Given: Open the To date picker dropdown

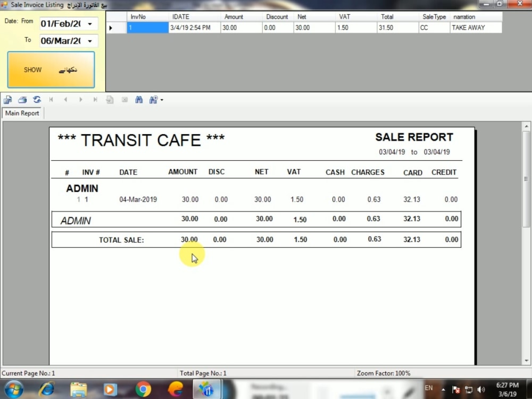Looking at the screenshot, I should pyautogui.click(x=90, y=41).
